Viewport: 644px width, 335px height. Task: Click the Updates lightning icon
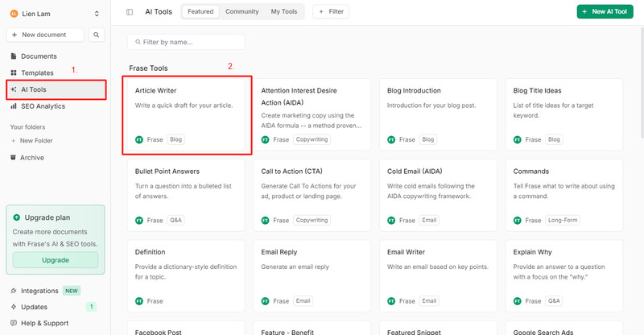(14, 307)
